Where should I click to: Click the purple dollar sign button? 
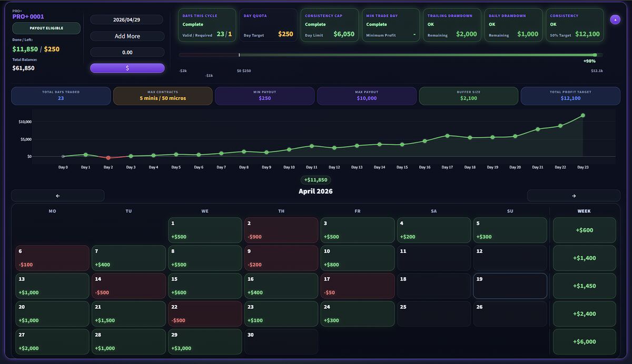click(x=127, y=68)
